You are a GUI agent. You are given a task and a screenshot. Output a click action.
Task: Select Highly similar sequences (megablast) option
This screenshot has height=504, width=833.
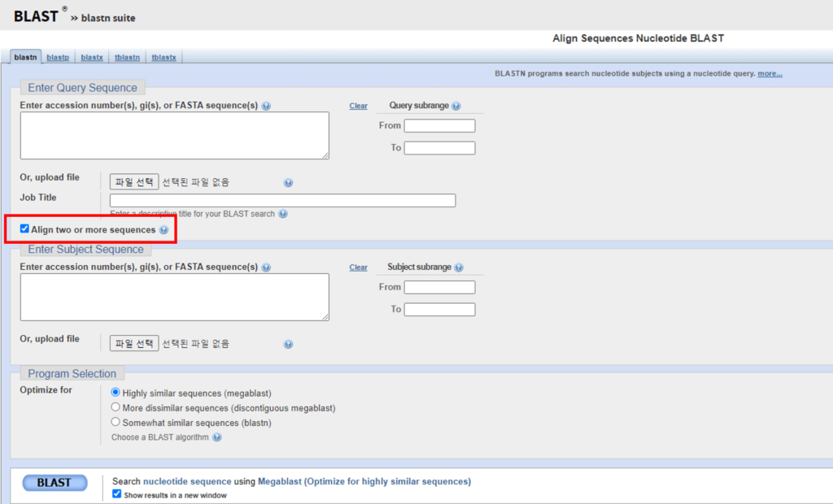tap(116, 393)
